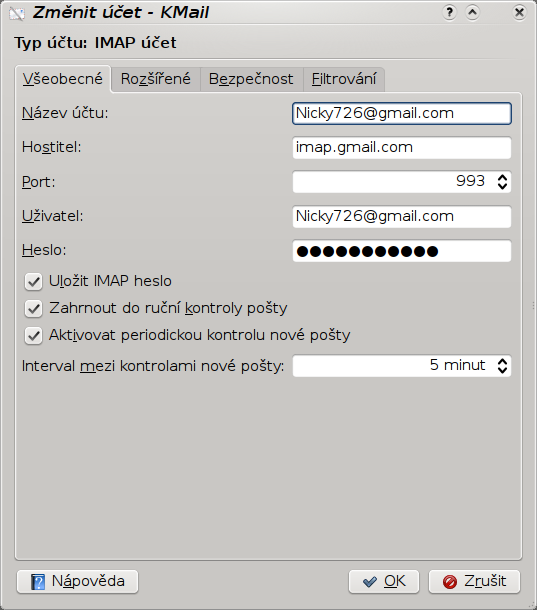Toggle Zahrnout do ruční kontroly pošty checkbox

(x=33, y=309)
